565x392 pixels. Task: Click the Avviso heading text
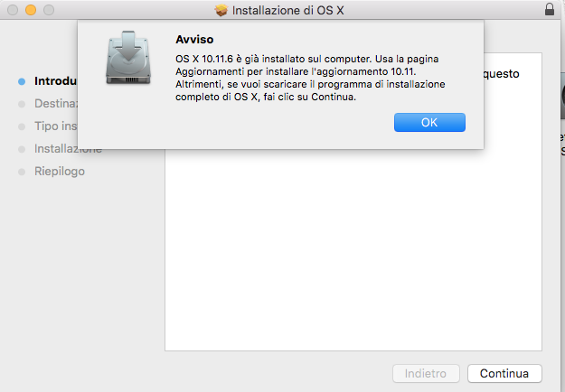click(x=194, y=39)
